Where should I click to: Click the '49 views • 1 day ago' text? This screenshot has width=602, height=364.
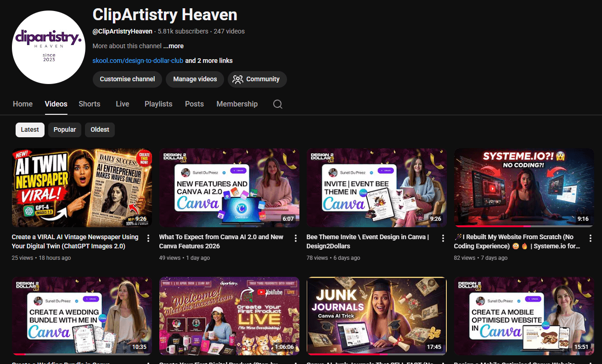pos(185,258)
